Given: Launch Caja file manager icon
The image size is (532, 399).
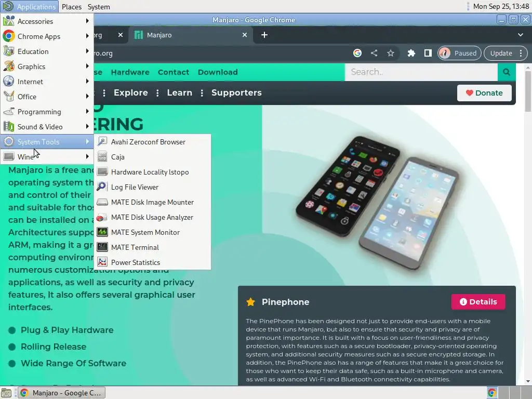Looking at the screenshot, I should [x=102, y=157].
